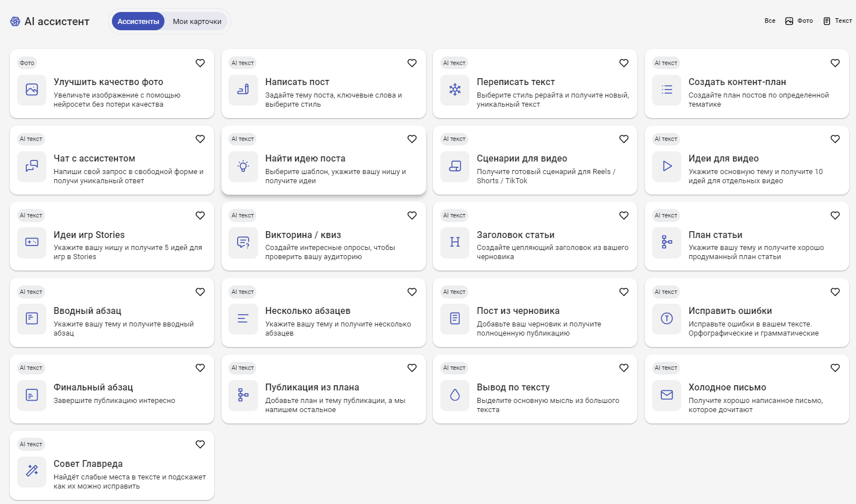Click the H icon on Заголовок статьи card
Screen dimensions: 856x504
pyautogui.click(x=455, y=242)
